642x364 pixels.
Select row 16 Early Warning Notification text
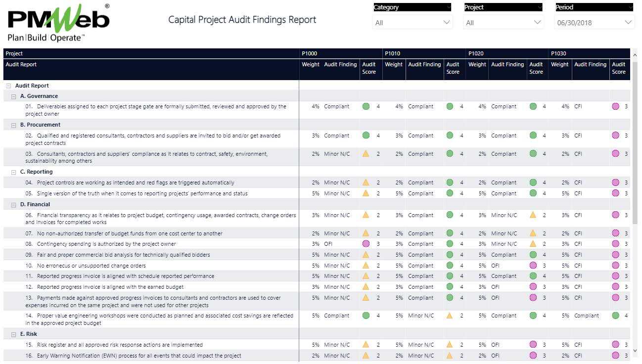138,356
